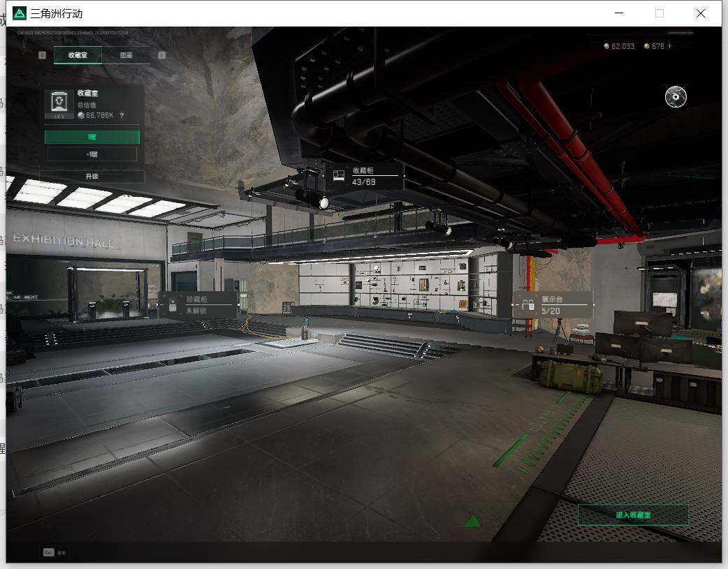Click the 收藏柜 43/69 cabinet marker
728x569 pixels.
(365, 176)
